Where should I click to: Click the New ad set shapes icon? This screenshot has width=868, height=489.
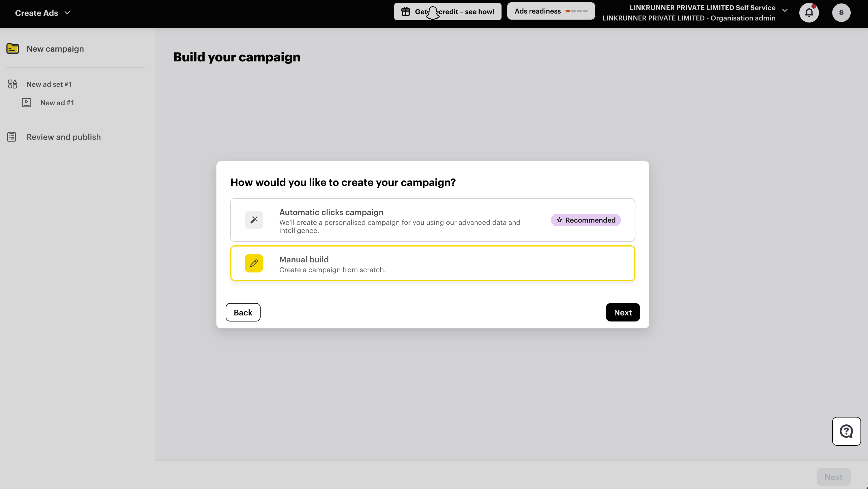pyautogui.click(x=12, y=84)
